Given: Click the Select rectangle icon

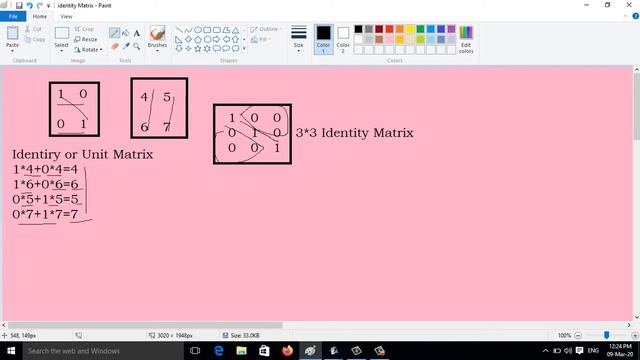Looking at the screenshot, I should [x=61, y=33].
